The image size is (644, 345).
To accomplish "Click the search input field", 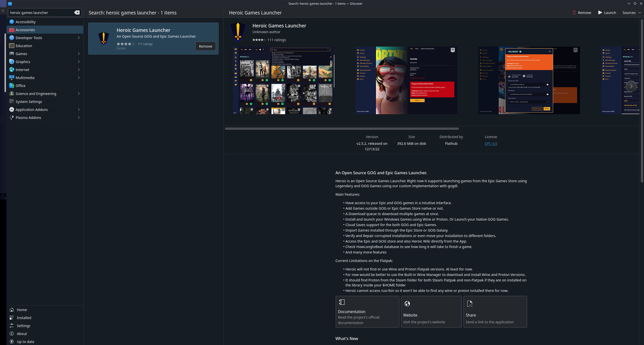I will [42, 12].
